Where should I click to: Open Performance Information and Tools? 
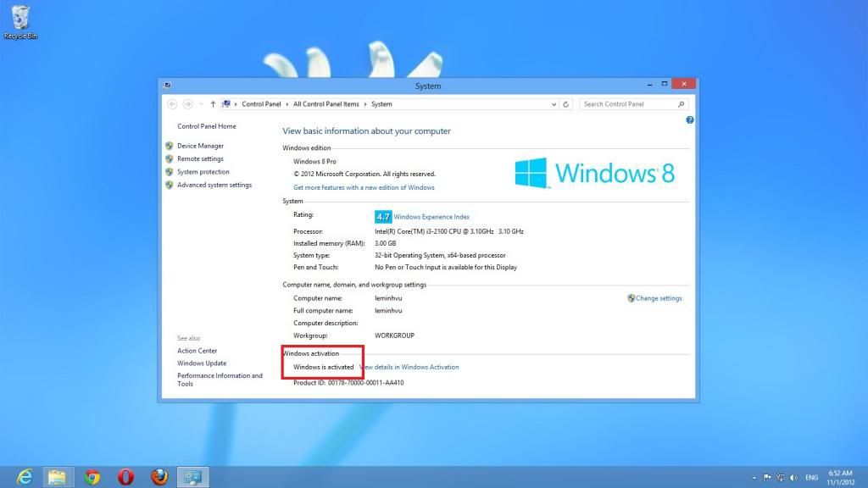pos(220,380)
